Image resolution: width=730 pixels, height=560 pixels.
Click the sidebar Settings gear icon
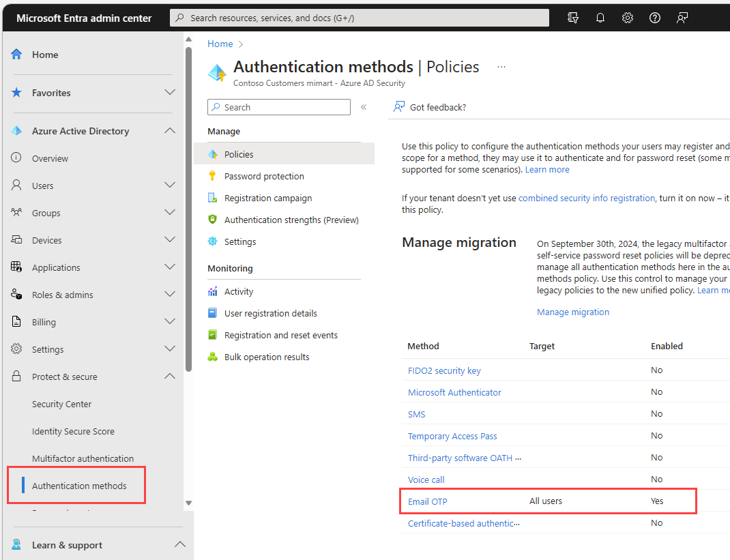coord(16,349)
